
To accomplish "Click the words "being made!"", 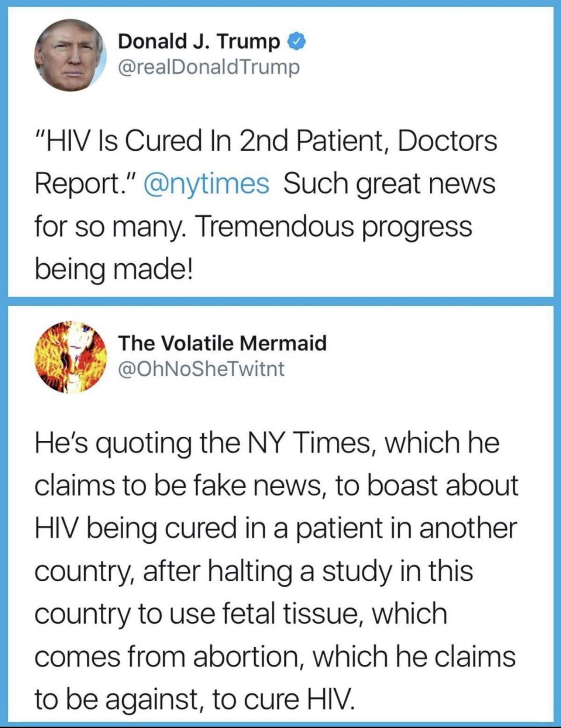I will 114,269.
